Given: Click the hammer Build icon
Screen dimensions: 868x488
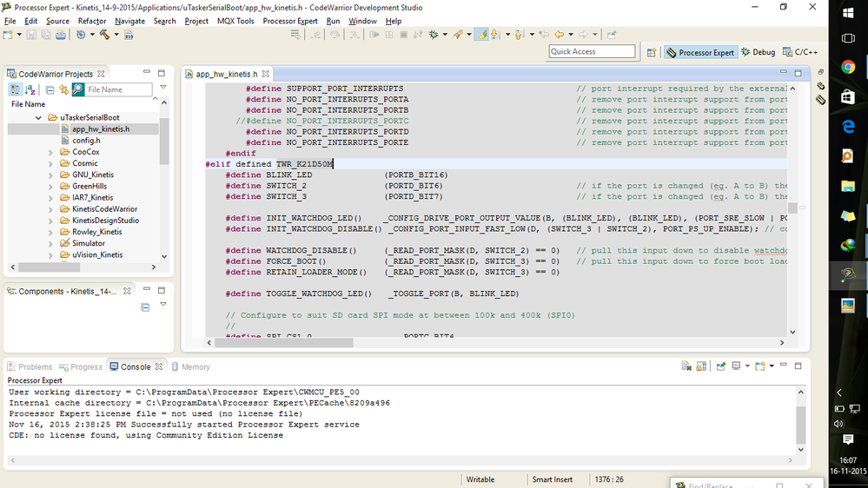Looking at the screenshot, I should [104, 35].
